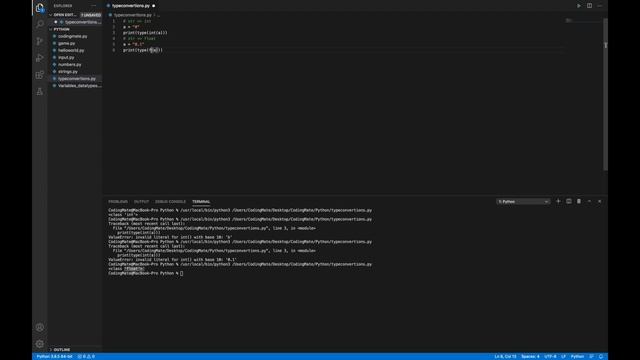Click the editor vertical scrollbar

click(605, 94)
